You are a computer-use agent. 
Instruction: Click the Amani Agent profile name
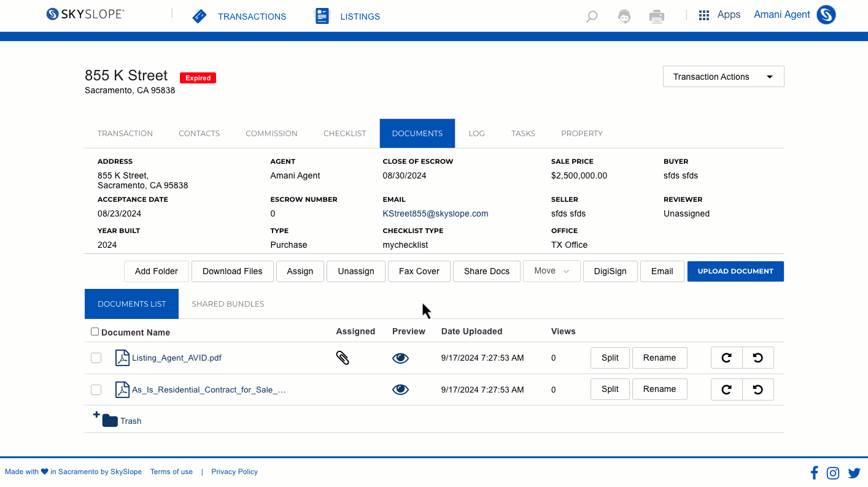click(782, 15)
